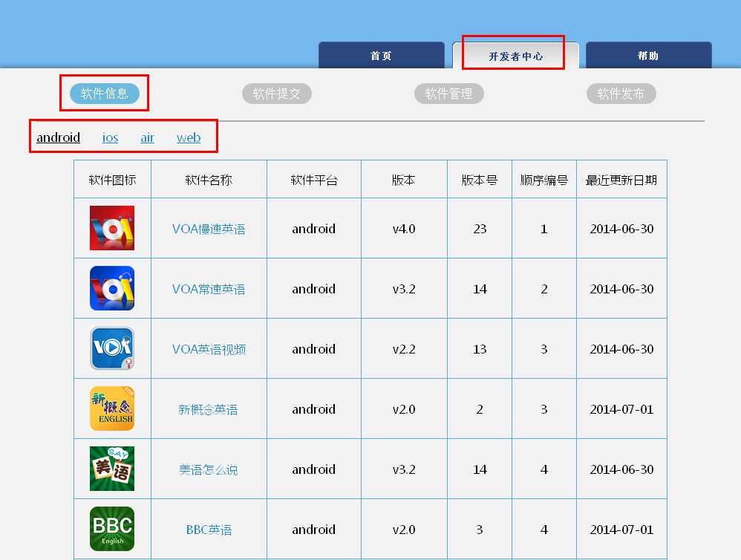
Task: Open the BBC英语 software link
Action: [x=209, y=530]
